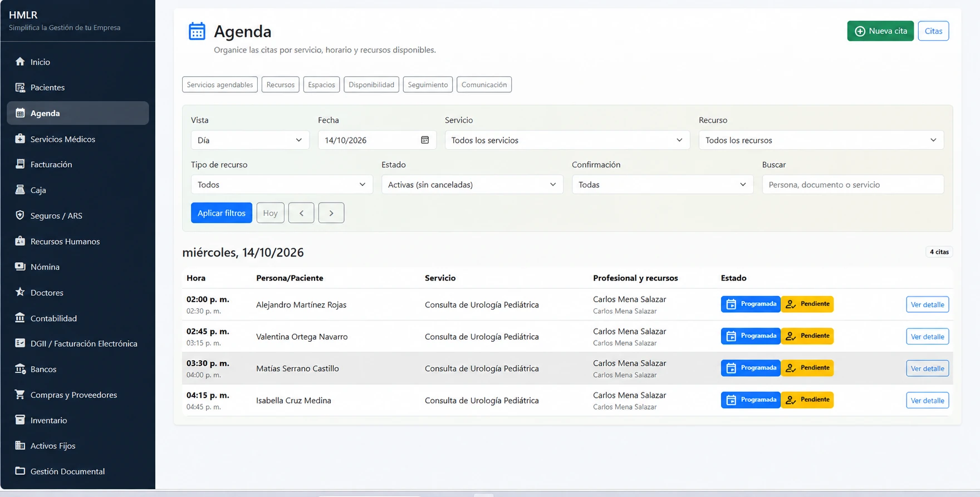Switch to the Espacios tab
980x497 pixels.
(321, 85)
